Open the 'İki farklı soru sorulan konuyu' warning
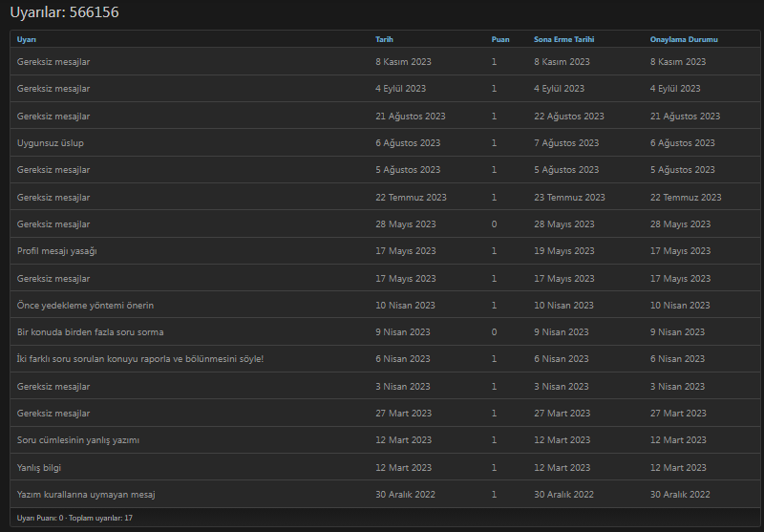The width and height of the screenshot is (764, 532). [139, 358]
